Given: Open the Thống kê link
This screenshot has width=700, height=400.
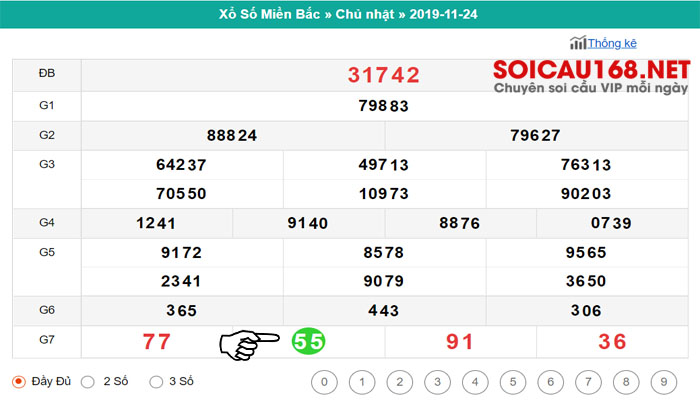Looking at the screenshot, I should (612, 43).
